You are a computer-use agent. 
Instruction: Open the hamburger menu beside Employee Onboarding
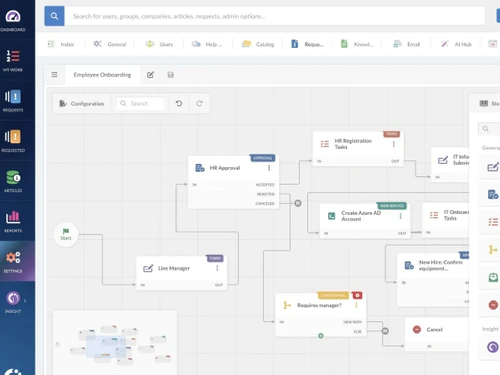click(x=54, y=75)
